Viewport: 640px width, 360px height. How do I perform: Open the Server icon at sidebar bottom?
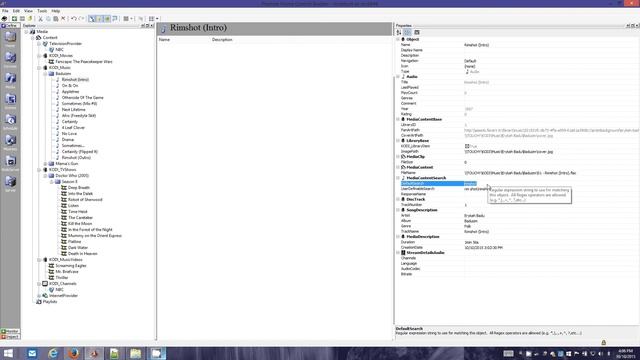click(x=10, y=182)
